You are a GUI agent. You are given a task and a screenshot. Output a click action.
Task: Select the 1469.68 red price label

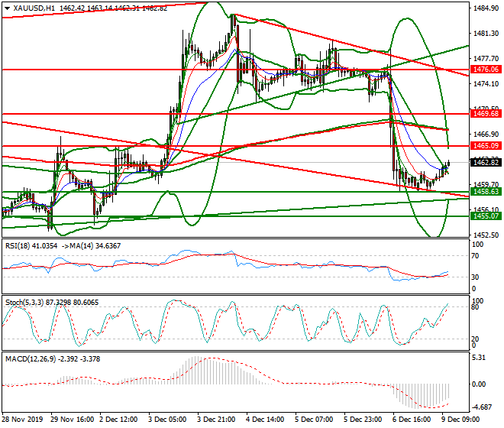(x=486, y=114)
